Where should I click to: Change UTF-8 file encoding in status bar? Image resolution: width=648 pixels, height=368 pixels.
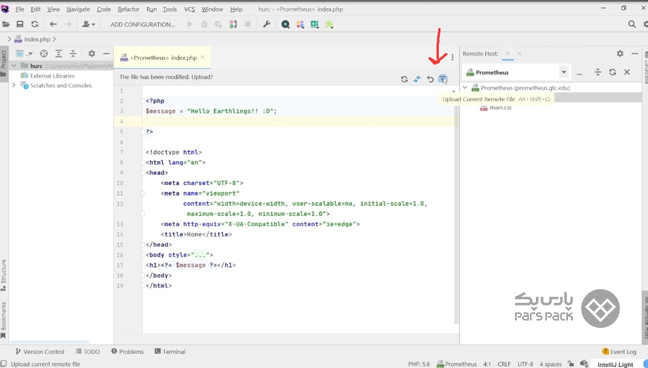coord(525,364)
